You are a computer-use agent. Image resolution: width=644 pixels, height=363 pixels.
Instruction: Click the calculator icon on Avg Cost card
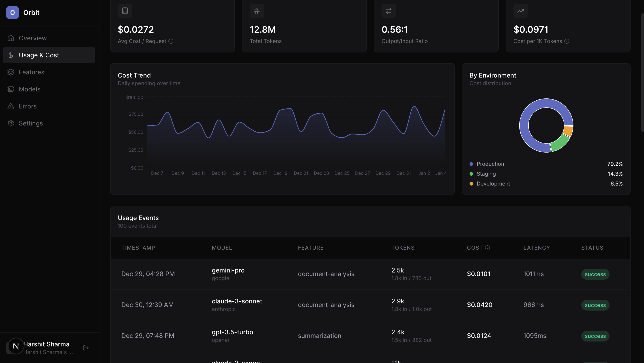(x=125, y=11)
